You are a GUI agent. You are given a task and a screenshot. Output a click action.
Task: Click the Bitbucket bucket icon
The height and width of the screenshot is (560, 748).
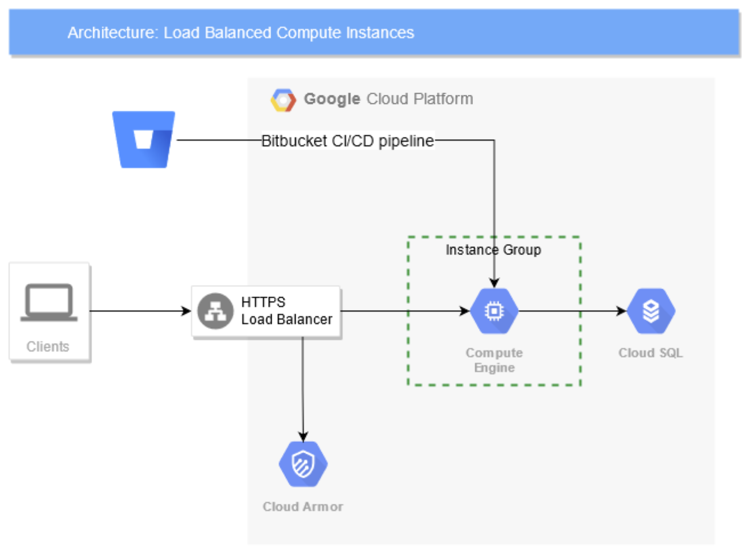(x=144, y=139)
